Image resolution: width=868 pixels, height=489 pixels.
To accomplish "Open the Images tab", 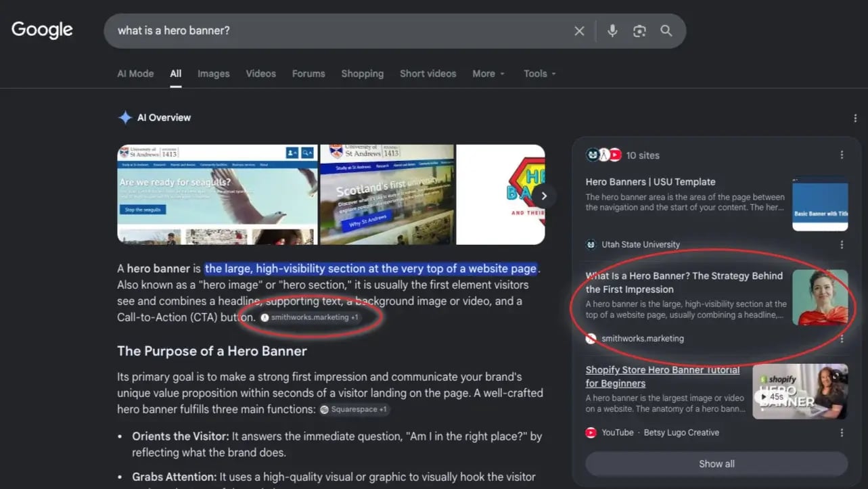I will [x=214, y=74].
